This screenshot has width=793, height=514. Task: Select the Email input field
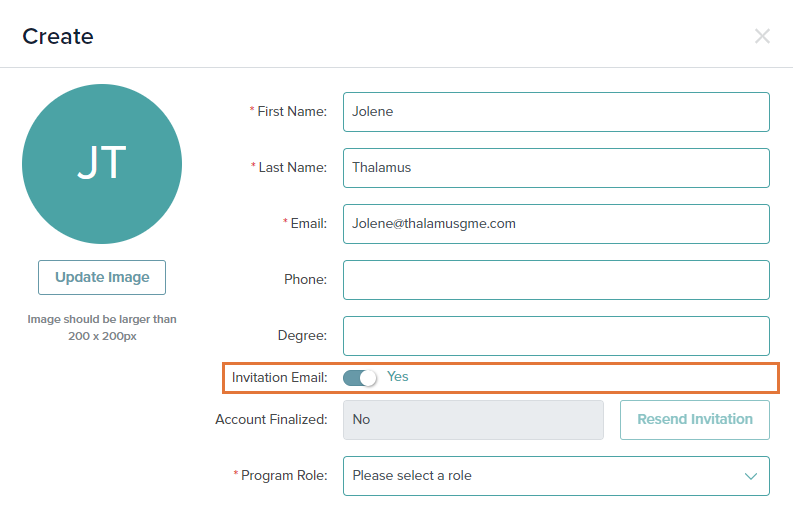pyautogui.click(x=556, y=224)
